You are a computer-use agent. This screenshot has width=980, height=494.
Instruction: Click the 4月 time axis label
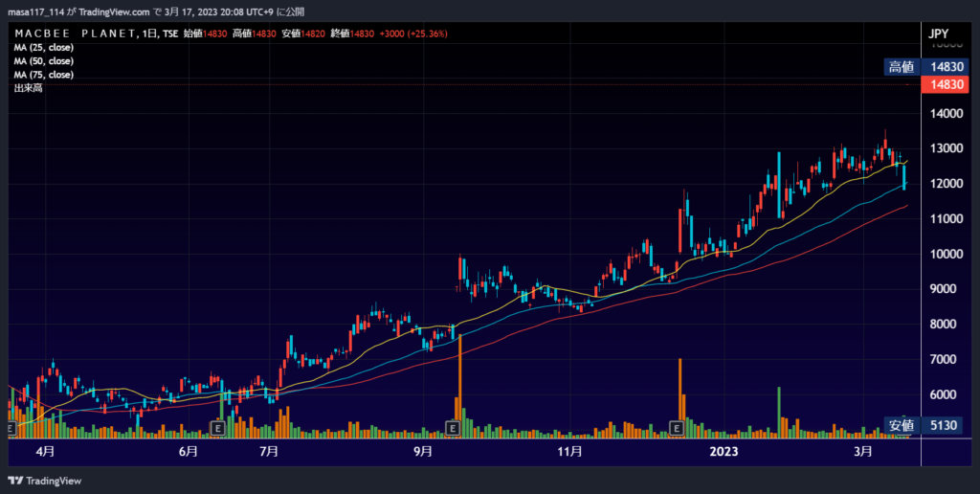tap(45, 452)
